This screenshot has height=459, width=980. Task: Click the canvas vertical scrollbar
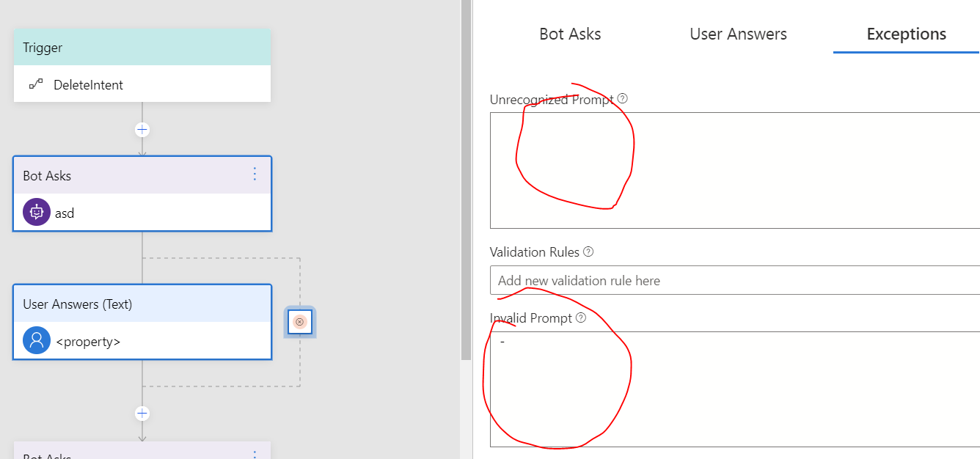[466, 180]
